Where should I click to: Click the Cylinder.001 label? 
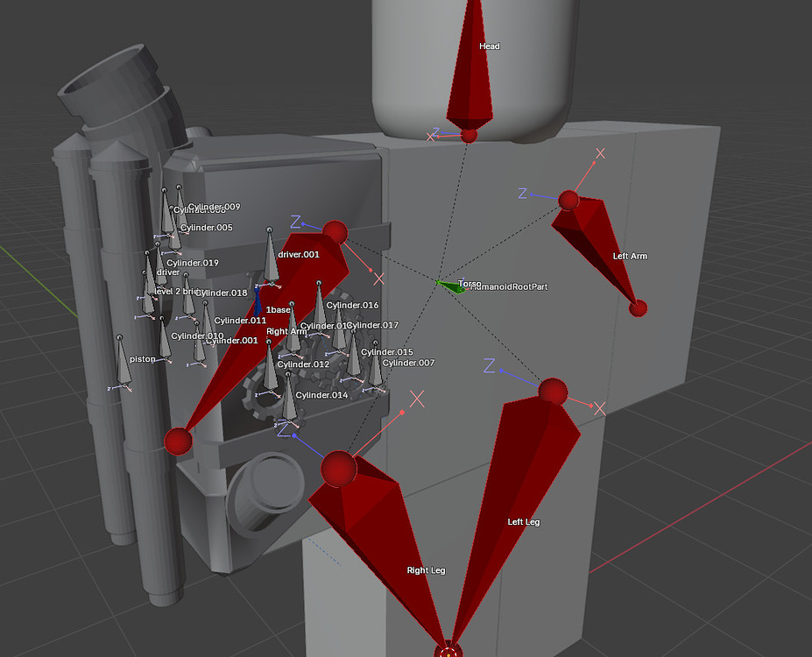coord(231,341)
